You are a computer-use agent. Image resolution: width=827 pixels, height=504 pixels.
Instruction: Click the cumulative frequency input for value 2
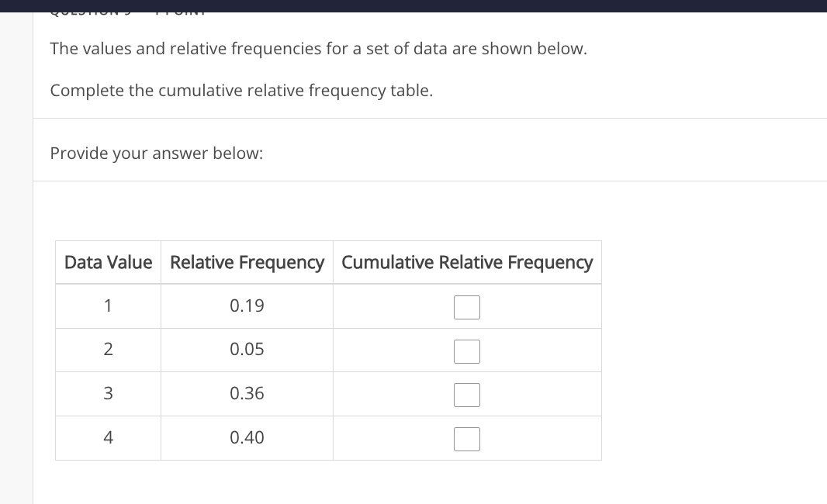(x=467, y=352)
